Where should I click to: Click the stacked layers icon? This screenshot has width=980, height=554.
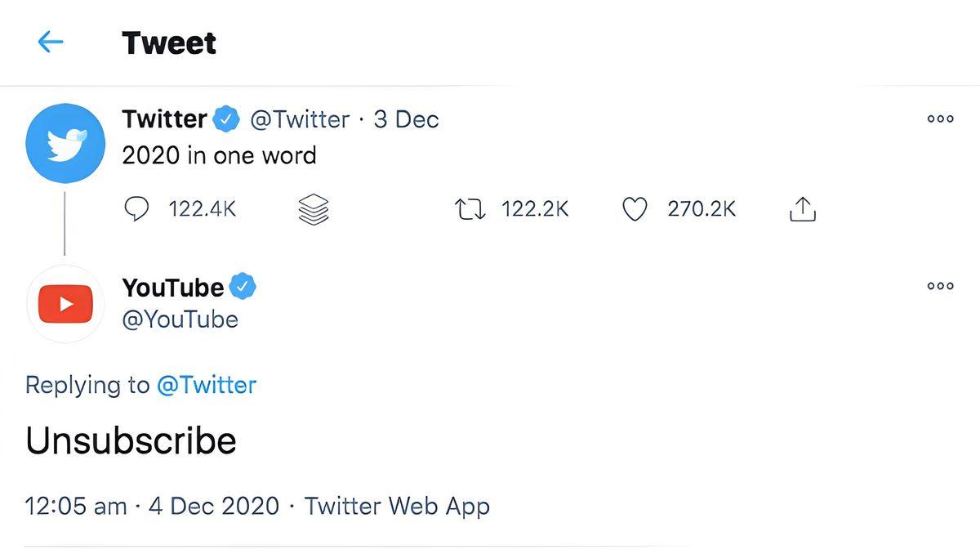[314, 210]
